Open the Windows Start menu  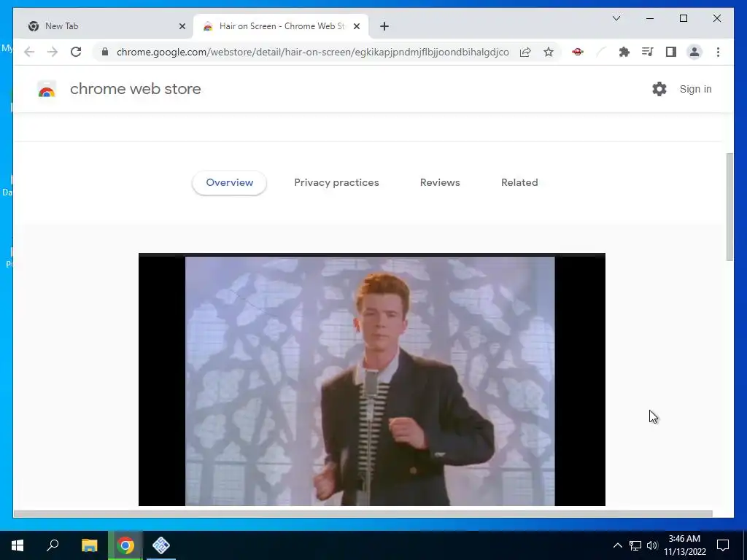[x=18, y=545]
